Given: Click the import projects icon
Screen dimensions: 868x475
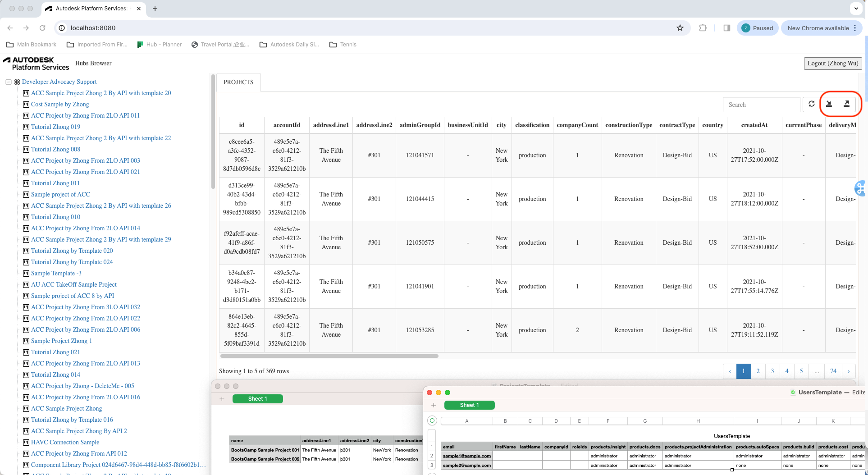Looking at the screenshot, I should (829, 104).
